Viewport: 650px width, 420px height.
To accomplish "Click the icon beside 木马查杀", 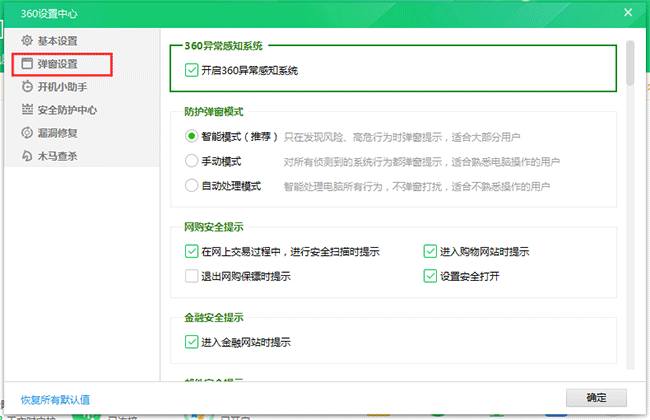I will [27, 156].
